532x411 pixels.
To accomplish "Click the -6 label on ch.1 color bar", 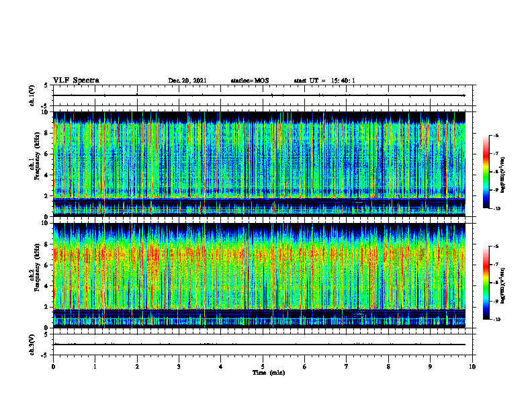I will tap(496, 136).
